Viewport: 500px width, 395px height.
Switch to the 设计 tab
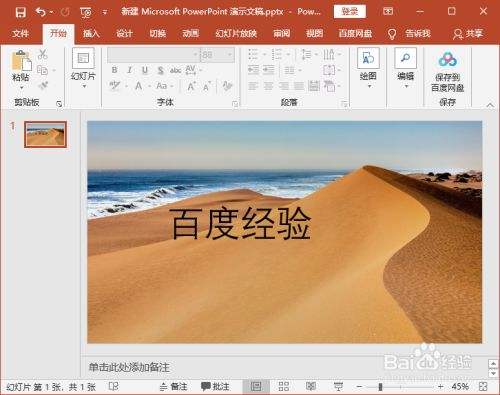pyautogui.click(x=124, y=33)
